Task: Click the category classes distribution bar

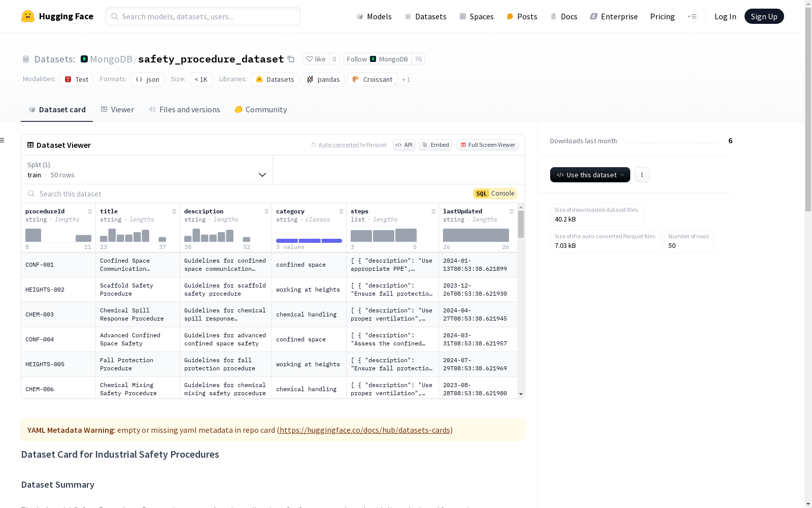Action: coord(309,241)
